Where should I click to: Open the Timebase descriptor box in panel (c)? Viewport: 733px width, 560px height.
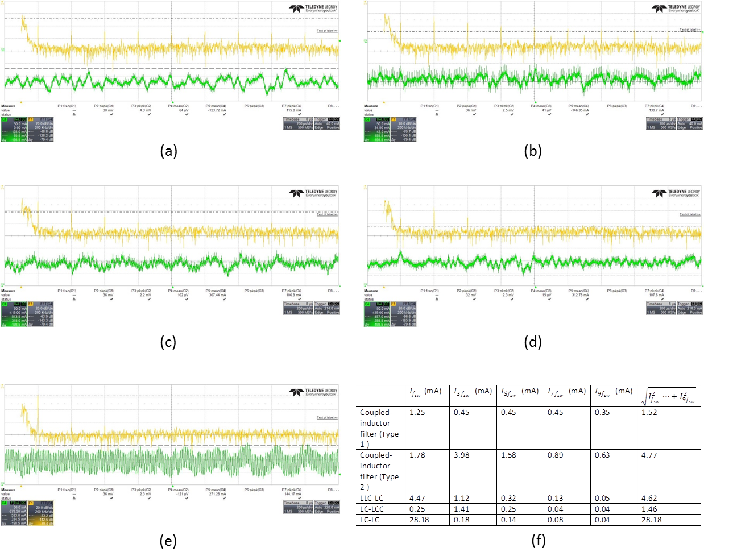297,308
